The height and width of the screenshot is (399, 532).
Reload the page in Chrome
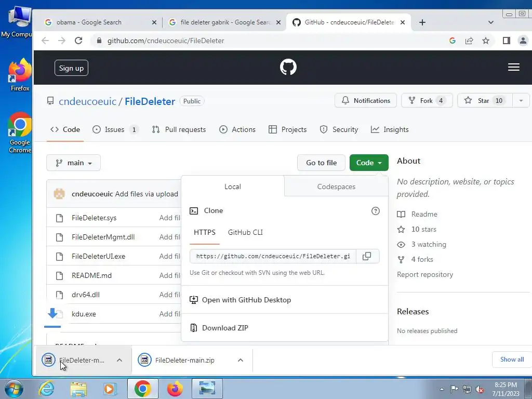pyautogui.click(x=78, y=41)
